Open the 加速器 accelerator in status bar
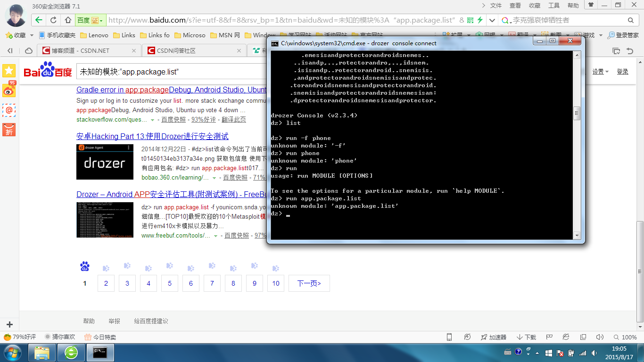644x362 pixels. pos(494,337)
